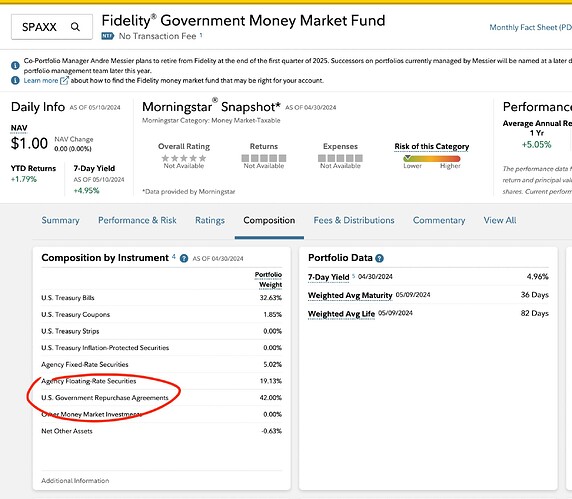Click the Risk of this Category gauge
Viewport: 572px width, 499px height.
coord(432,158)
